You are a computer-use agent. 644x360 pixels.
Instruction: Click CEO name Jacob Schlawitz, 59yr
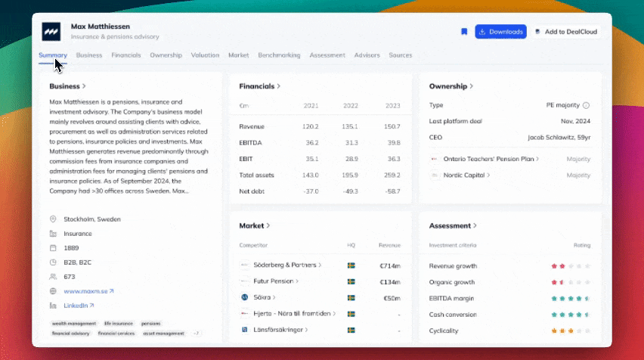coord(559,137)
